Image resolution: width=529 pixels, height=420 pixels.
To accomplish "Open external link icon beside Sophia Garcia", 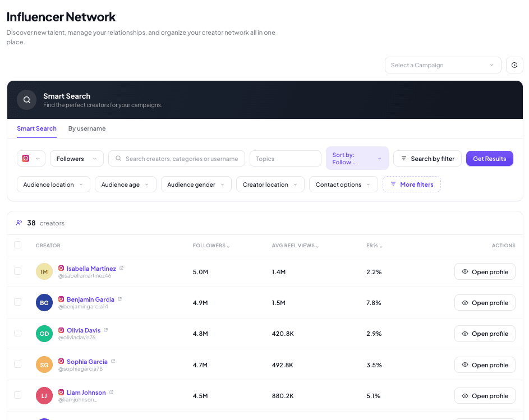I will (113, 361).
